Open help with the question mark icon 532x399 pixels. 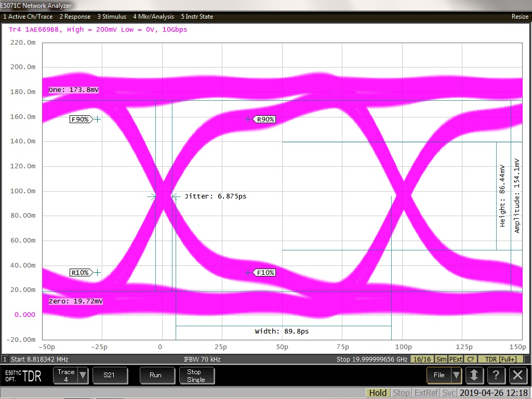point(496,375)
